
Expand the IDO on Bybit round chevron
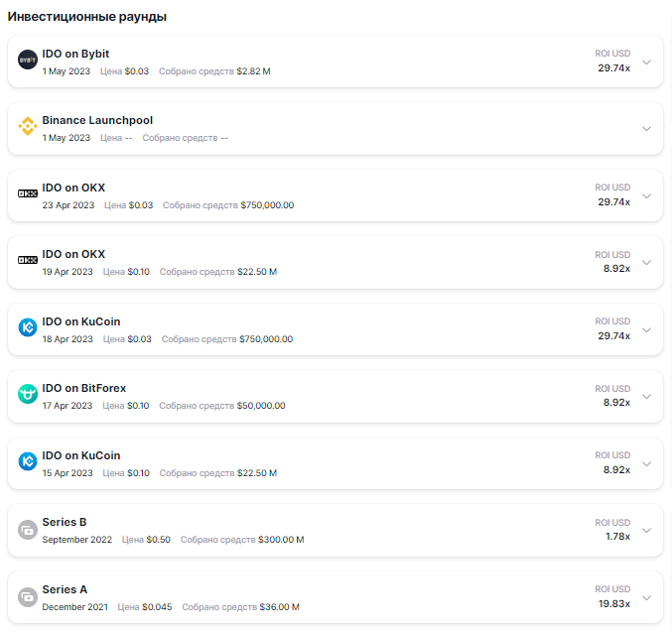(646, 62)
